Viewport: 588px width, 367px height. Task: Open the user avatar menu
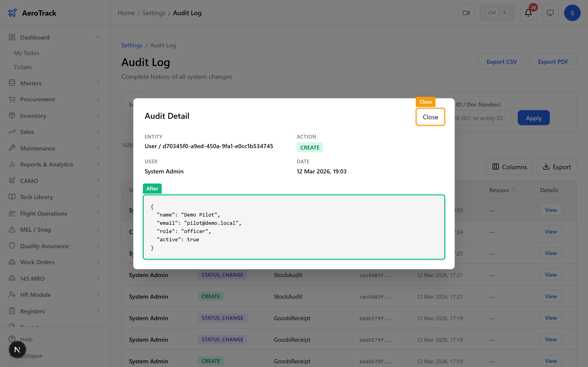tap(572, 13)
